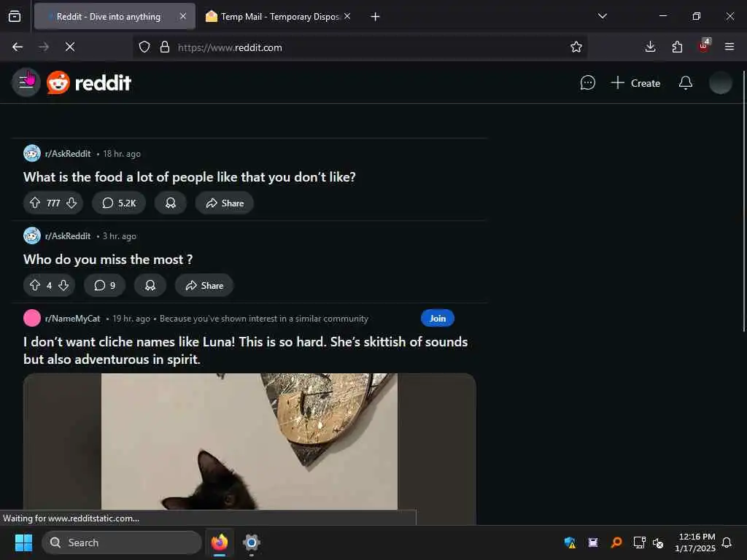
Task: Open user avatar profile menu
Action: coord(720,83)
